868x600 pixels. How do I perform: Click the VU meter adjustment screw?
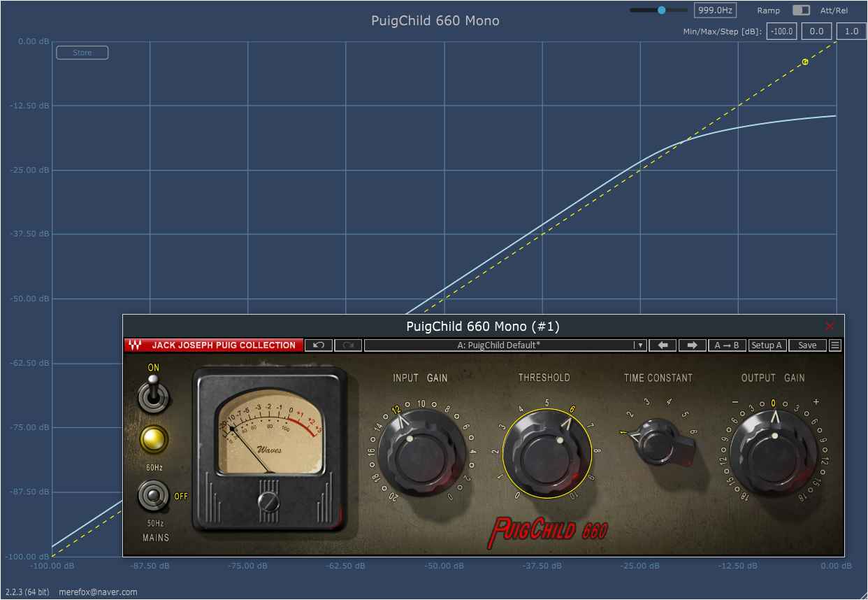[268, 501]
